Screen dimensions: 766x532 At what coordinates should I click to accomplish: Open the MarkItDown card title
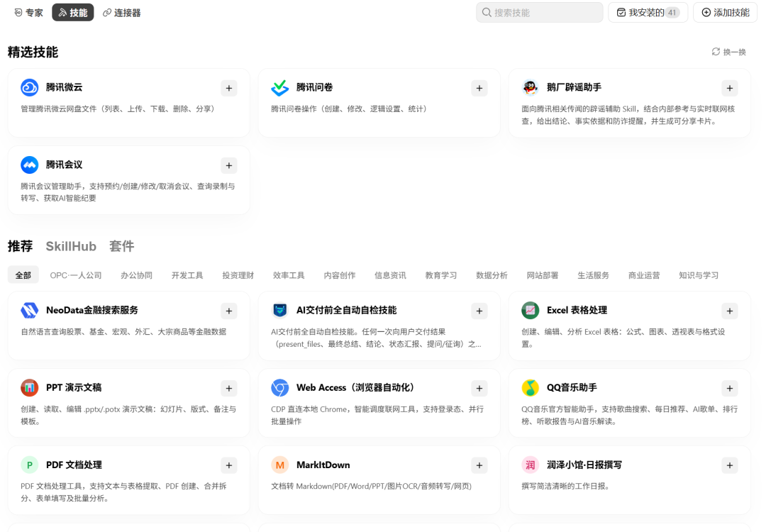(323, 465)
